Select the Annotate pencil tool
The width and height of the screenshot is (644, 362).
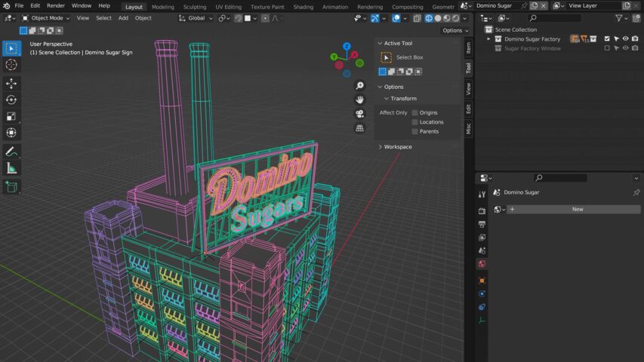coord(11,152)
